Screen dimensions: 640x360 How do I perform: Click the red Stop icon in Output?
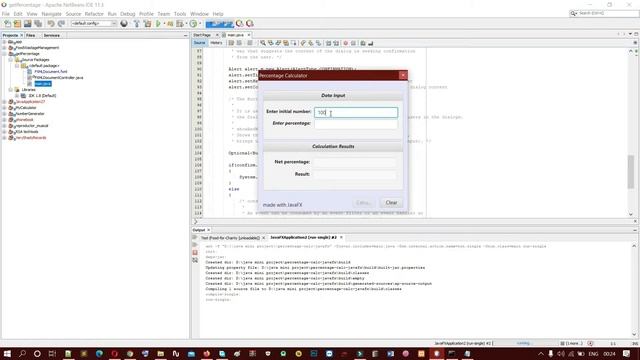195,252
